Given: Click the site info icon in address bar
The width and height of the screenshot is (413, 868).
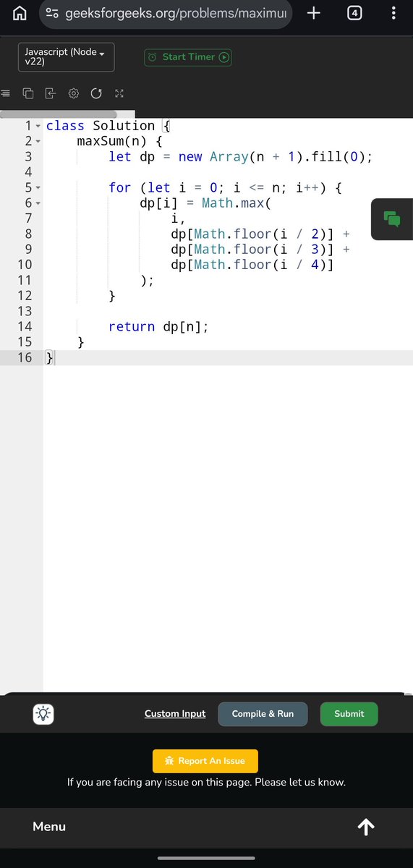Looking at the screenshot, I should point(52,14).
